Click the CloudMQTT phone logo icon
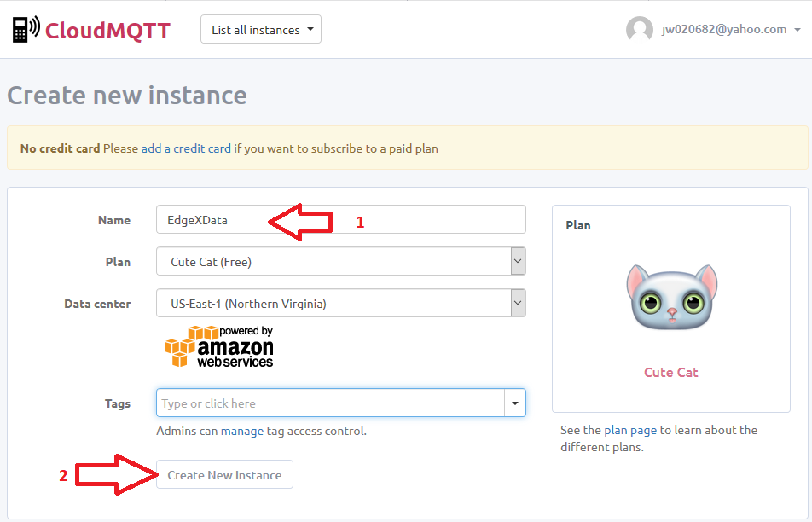This screenshot has width=812, height=522. point(26,30)
